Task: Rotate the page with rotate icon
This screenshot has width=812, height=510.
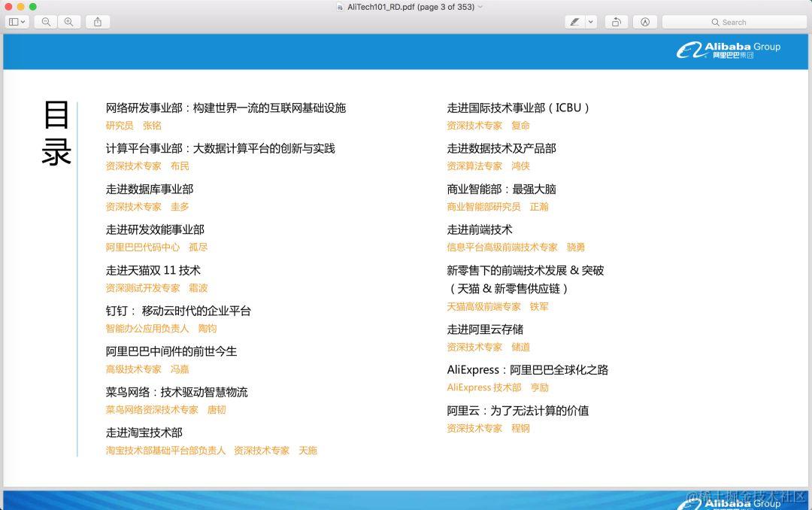Action: [617, 22]
